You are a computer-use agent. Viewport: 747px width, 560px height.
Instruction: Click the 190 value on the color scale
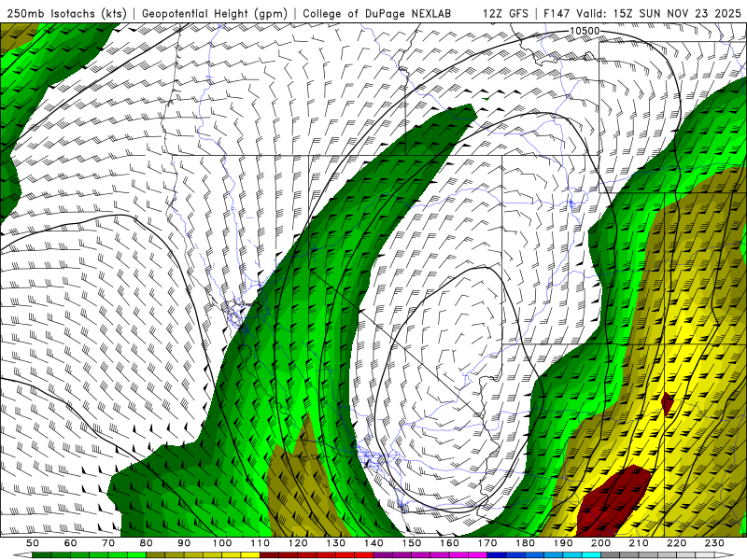tap(563, 543)
